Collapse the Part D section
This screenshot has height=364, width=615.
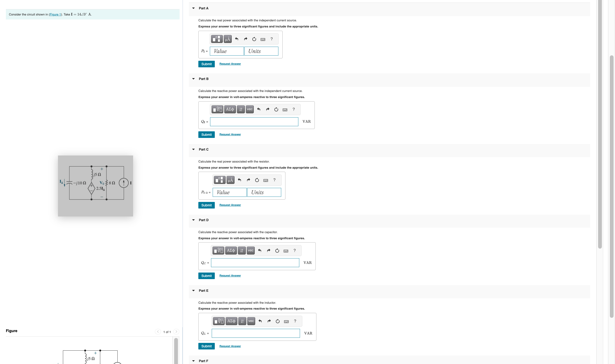point(193,220)
